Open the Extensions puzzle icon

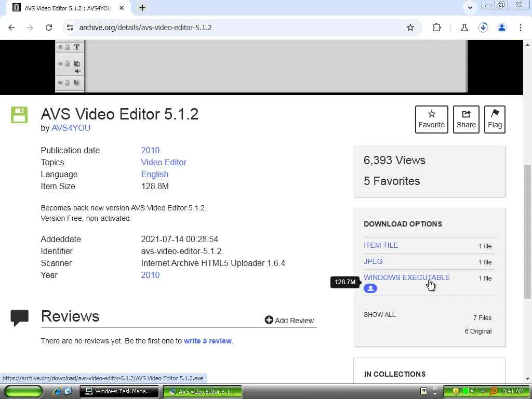(x=436, y=28)
